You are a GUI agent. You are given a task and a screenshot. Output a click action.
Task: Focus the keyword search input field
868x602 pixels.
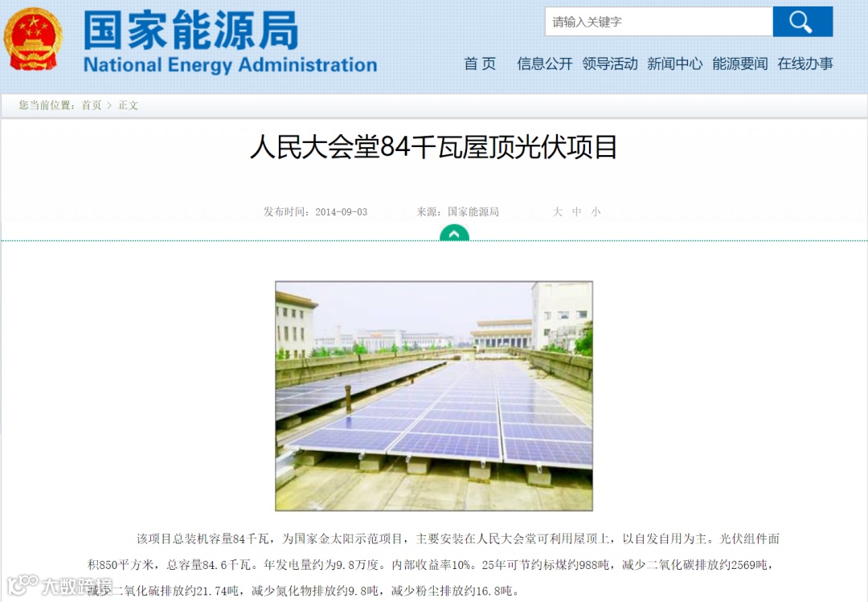(x=659, y=22)
